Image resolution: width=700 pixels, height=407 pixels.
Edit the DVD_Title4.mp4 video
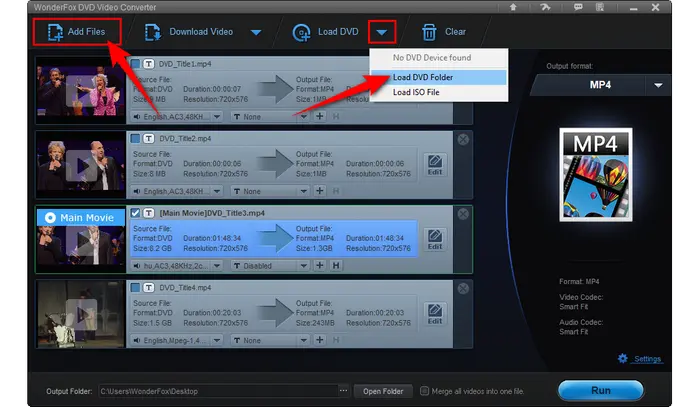tap(435, 314)
